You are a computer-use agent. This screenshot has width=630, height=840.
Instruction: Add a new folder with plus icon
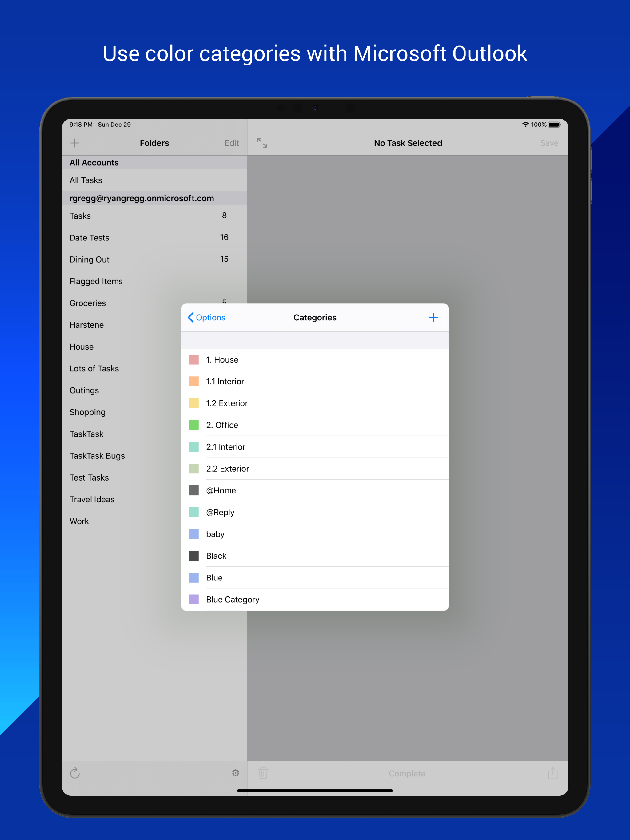[x=75, y=143]
